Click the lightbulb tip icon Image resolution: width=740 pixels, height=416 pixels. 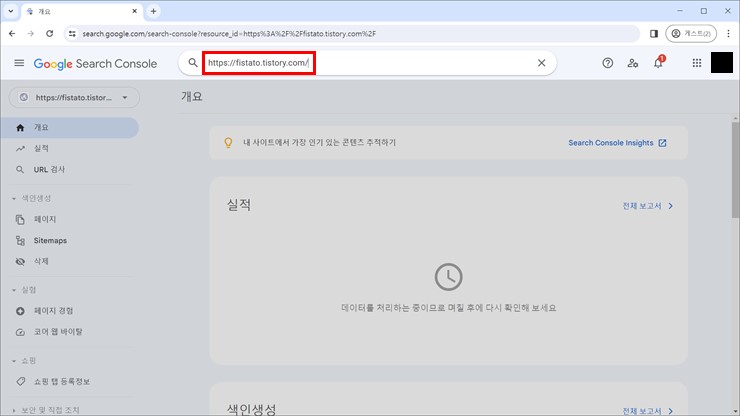tap(228, 143)
